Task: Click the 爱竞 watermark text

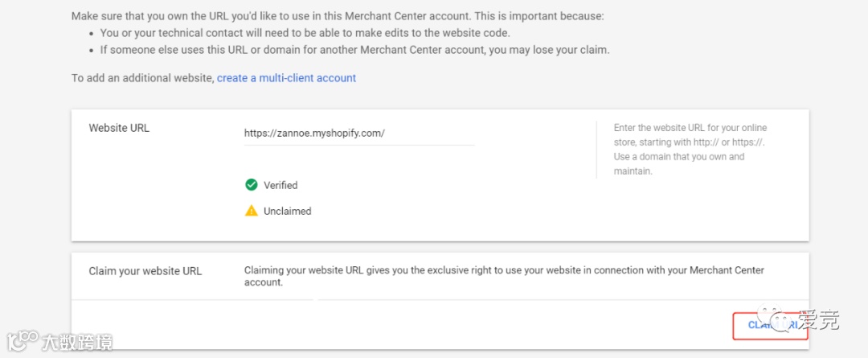Action: point(819,321)
